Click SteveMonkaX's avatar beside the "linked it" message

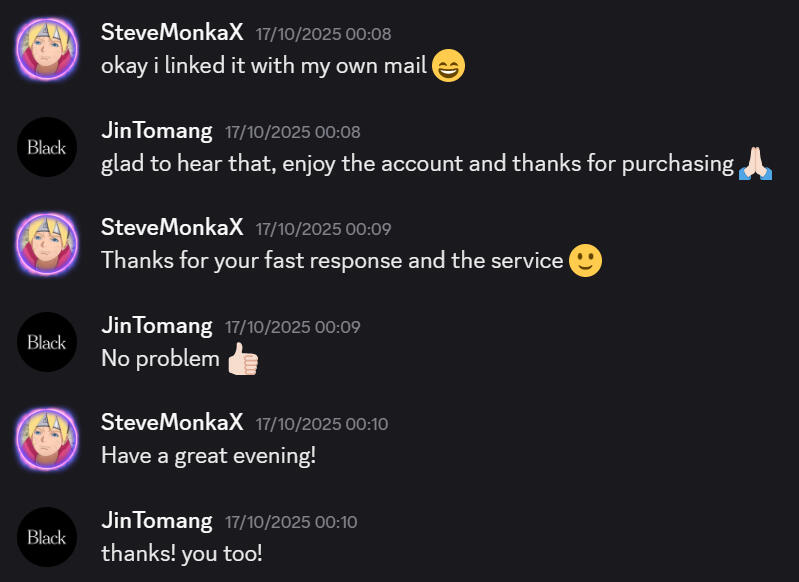tap(46, 49)
